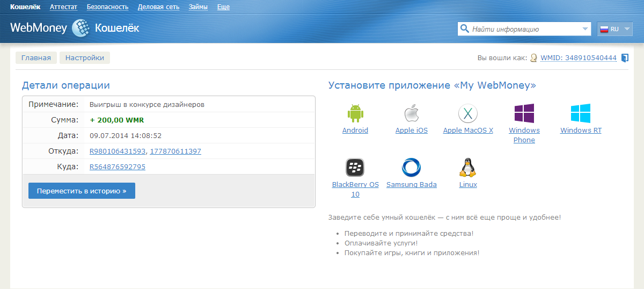The image size is (644, 289).
Task: Open recipient purse R564876592795 link
Action: (x=118, y=167)
